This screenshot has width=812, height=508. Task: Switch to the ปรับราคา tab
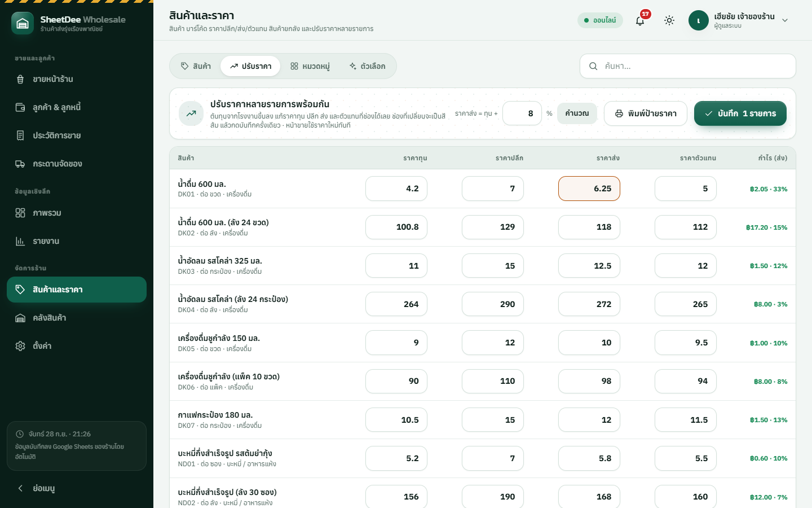pos(250,66)
